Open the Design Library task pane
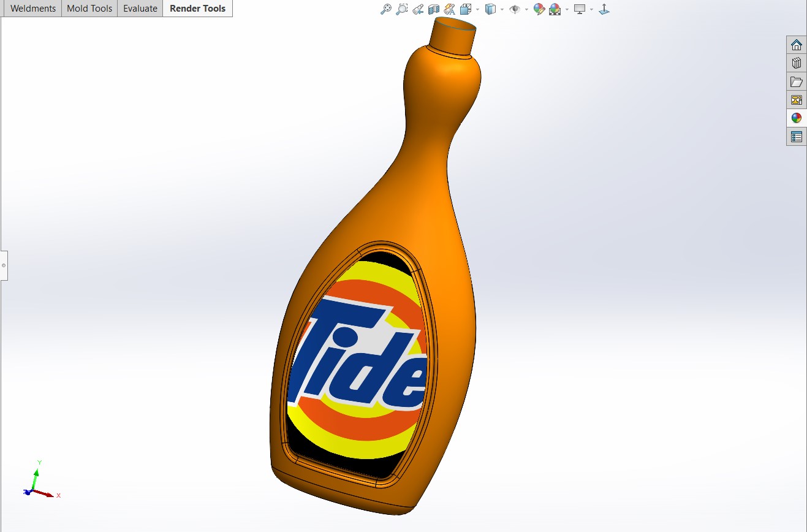This screenshot has width=807, height=532. [x=797, y=63]
